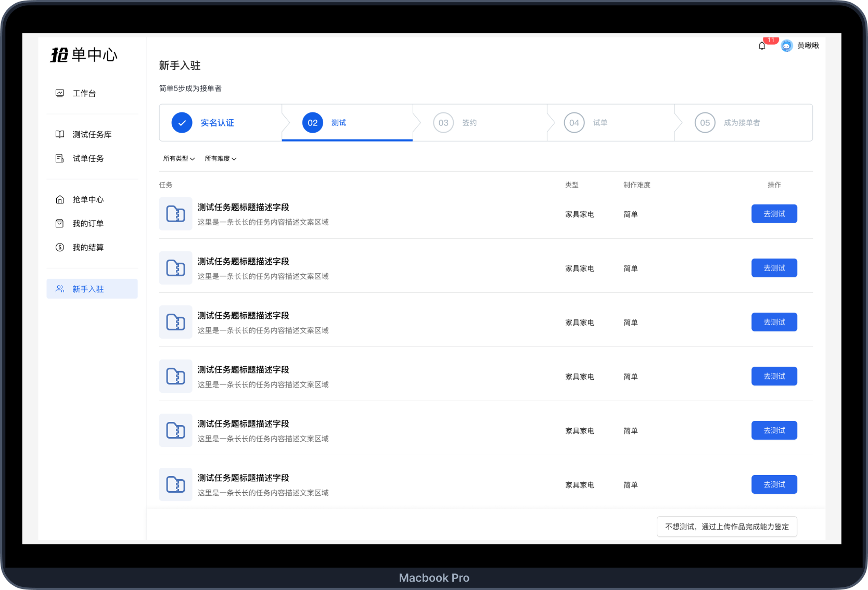Open the user avatar for 黄啾啾

click(x=786, y=46)
